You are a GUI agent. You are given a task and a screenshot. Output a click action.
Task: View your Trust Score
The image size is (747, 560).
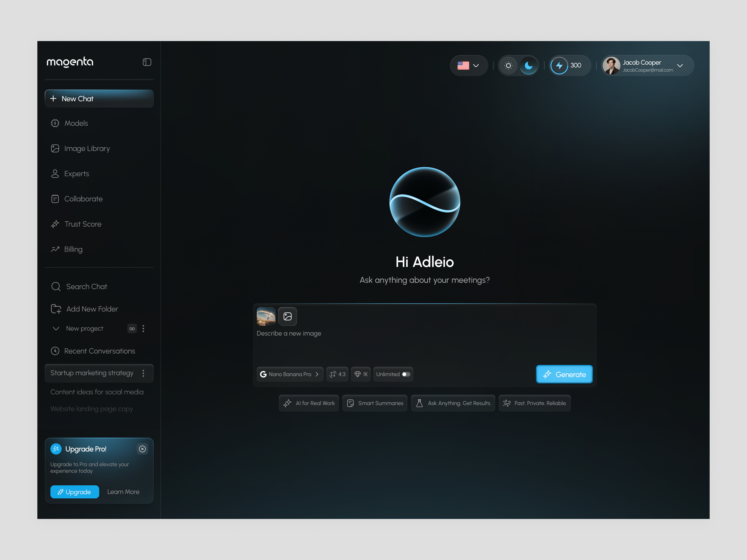[x=82, y=224]
